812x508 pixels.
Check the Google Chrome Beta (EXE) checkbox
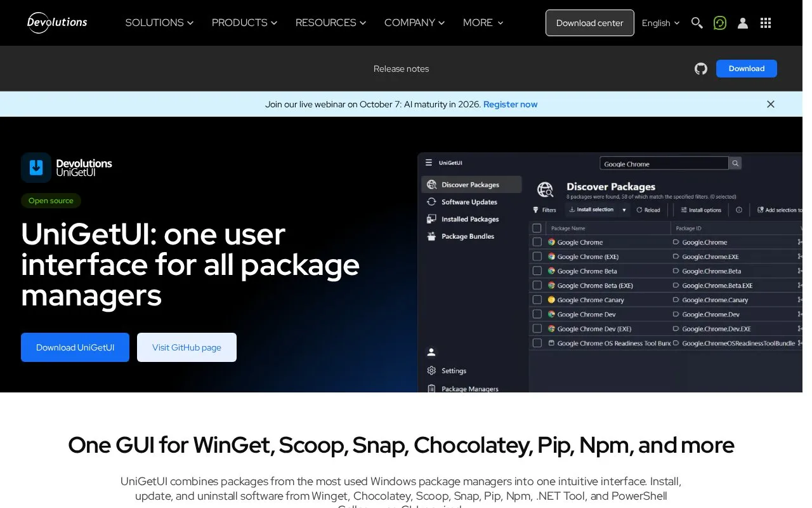(x=537, y=286)
